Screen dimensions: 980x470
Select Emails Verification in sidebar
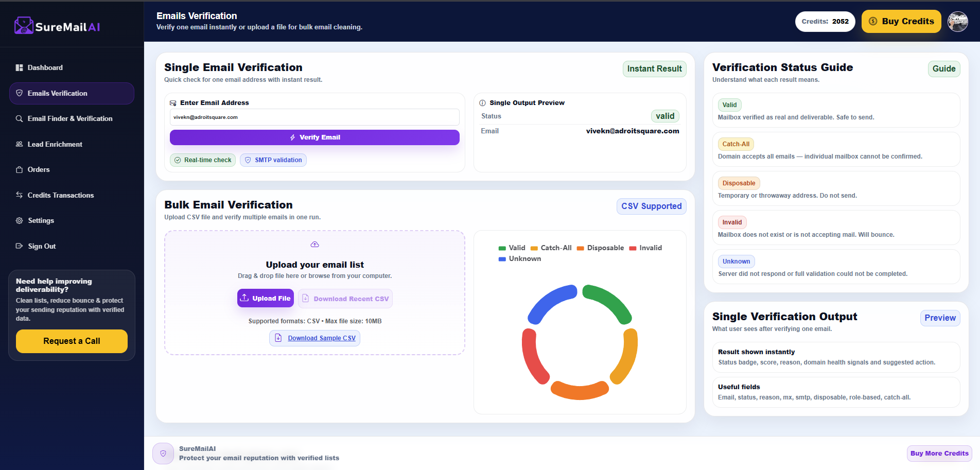[x=72, y=93]
